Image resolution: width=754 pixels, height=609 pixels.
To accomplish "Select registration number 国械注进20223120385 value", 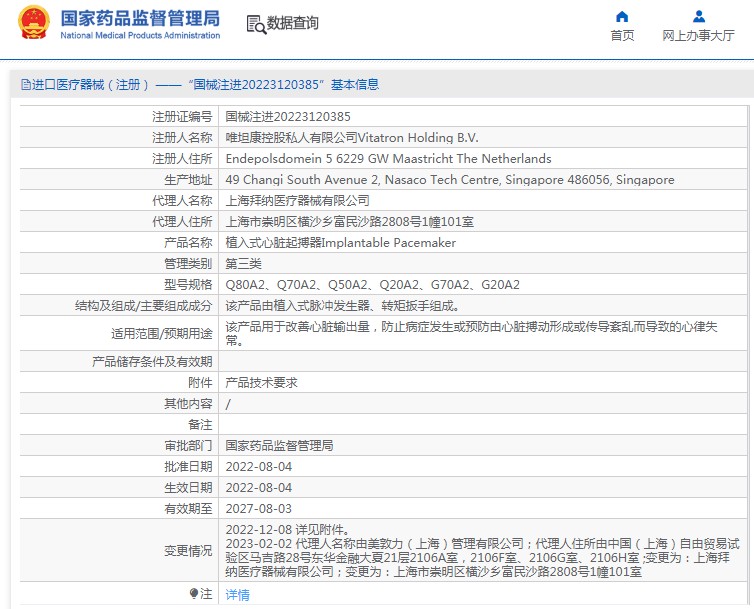I will (288, 117).
